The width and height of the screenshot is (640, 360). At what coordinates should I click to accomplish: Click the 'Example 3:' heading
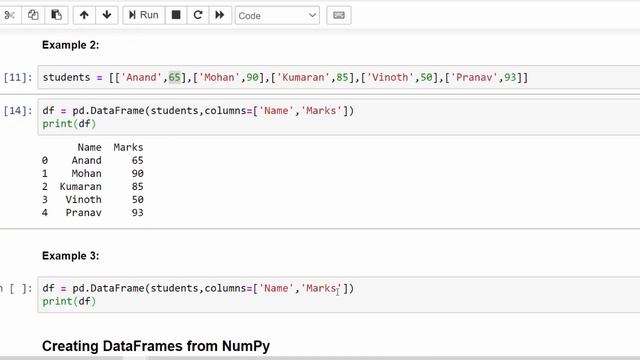tap(71, 256)
